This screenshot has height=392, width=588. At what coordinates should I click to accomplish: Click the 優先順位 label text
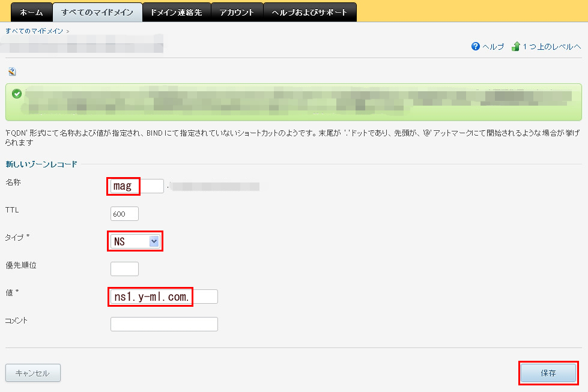pyautogui.click(x=21, y=265)
